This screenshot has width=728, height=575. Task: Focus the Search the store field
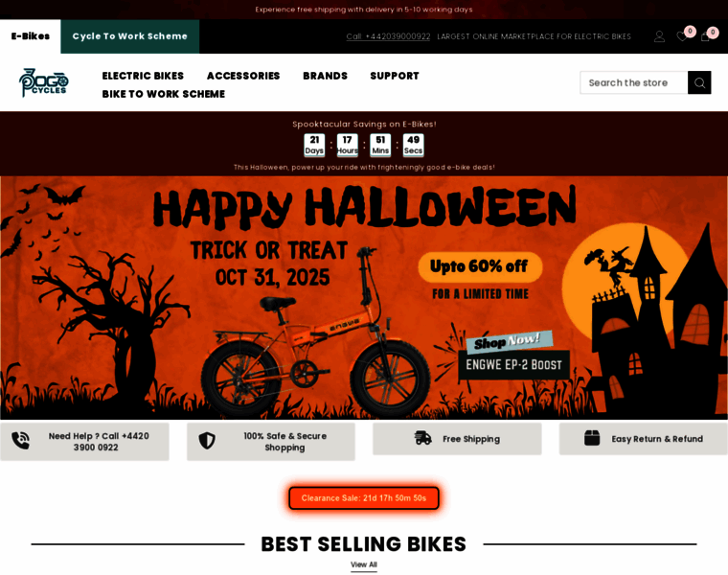pos(634,82)
